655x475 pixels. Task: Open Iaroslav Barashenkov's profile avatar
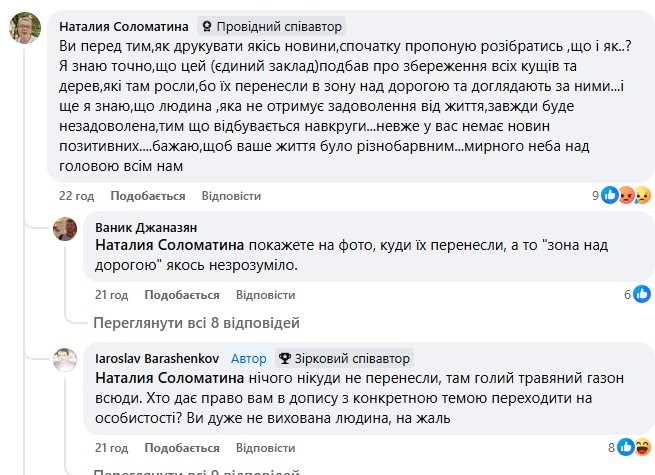tap(67, 360)
